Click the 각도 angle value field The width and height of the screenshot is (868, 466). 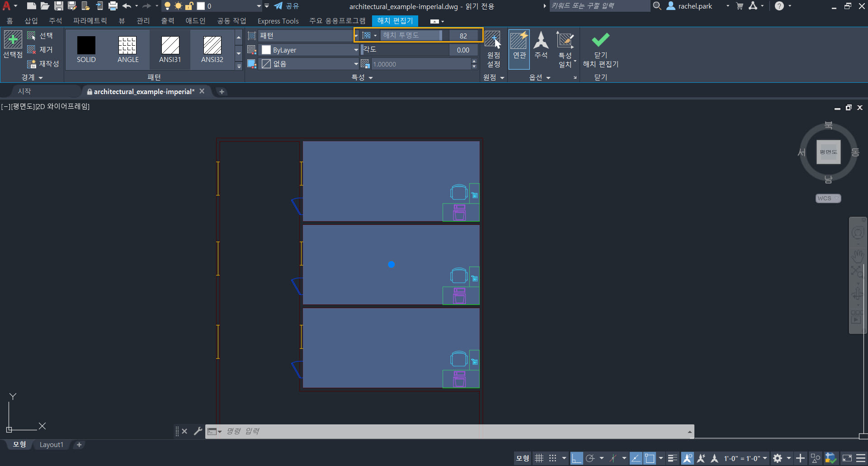pyautogui.click(x=463, y=50)
